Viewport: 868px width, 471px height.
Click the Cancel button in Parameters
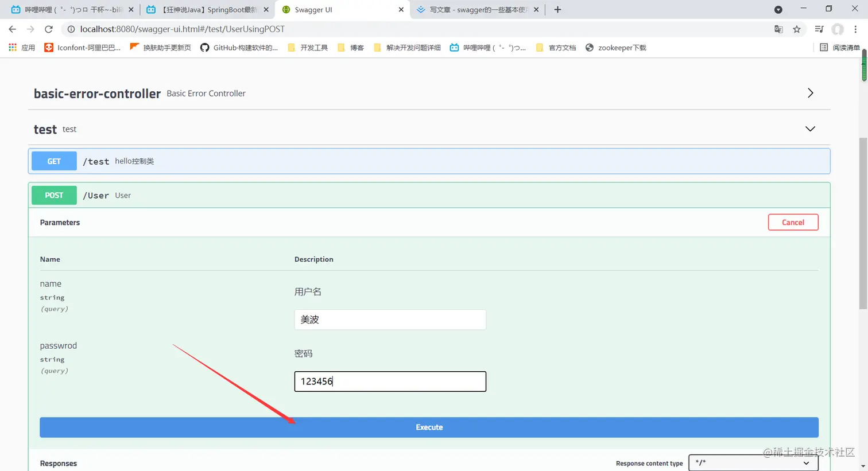(793, 223)
